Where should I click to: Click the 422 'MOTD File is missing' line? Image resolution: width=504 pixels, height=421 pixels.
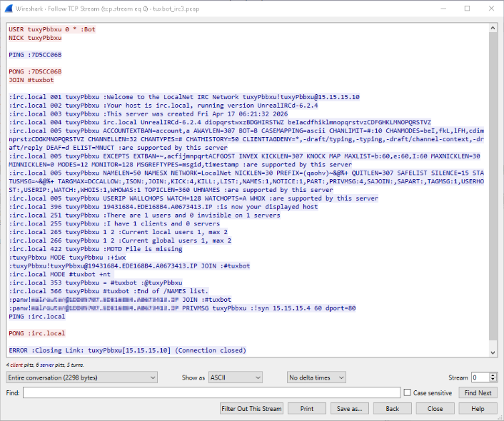96,249
